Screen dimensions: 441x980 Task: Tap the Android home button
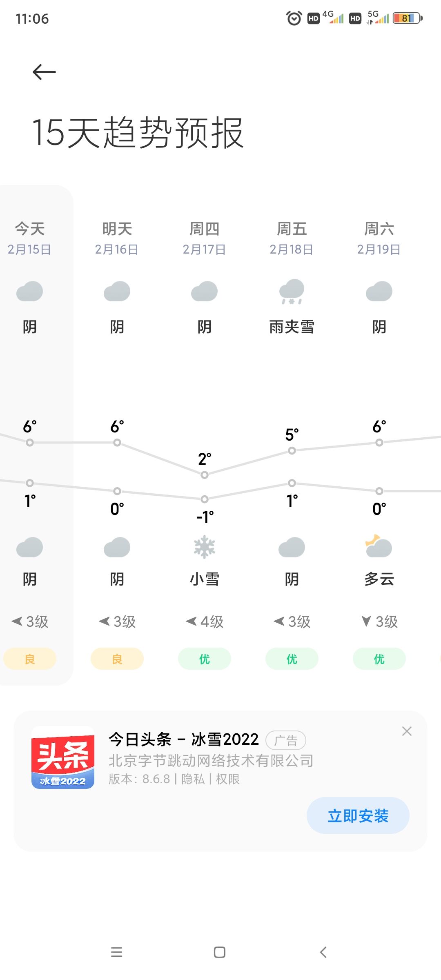pyautogui.click(x=220, y=952)
